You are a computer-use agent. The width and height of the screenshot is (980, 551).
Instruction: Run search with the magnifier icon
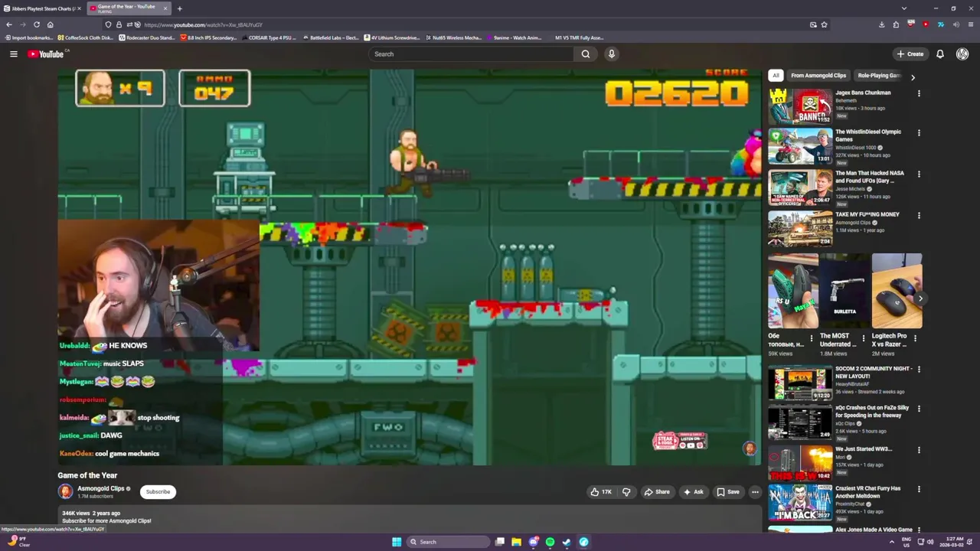586,54
